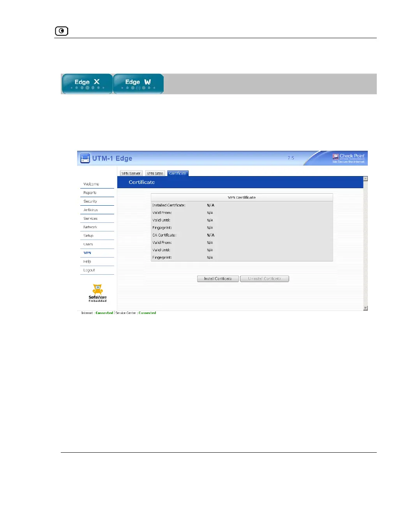Open the Network menu item

coord(90,227)
